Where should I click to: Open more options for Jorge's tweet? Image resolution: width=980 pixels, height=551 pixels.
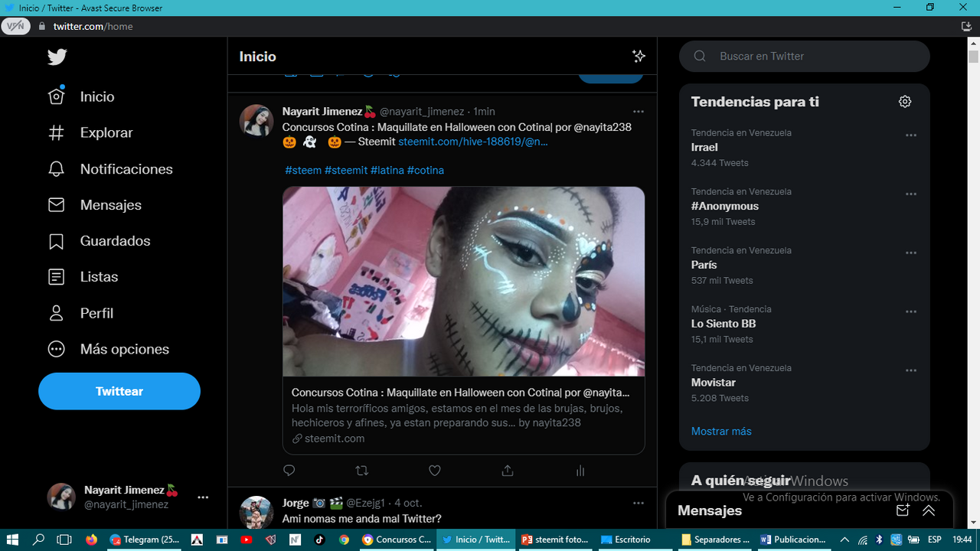tap(639, 504)
